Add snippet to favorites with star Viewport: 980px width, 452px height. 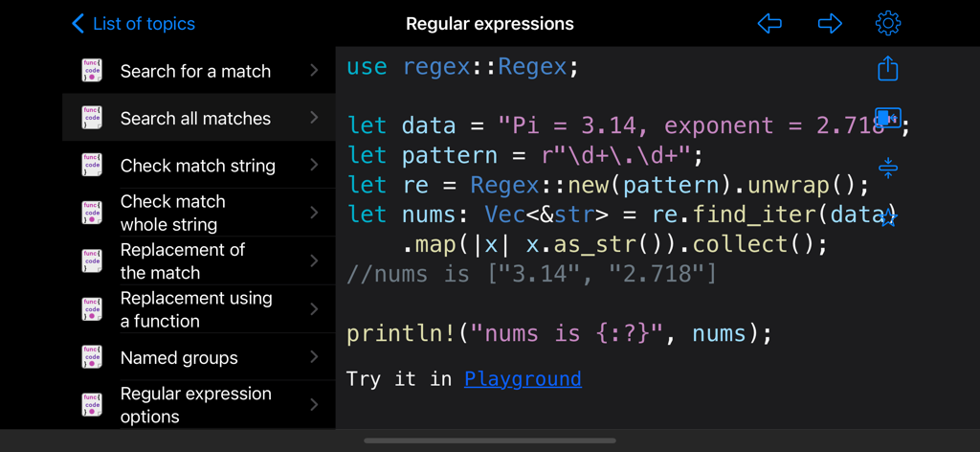point(888,217)
